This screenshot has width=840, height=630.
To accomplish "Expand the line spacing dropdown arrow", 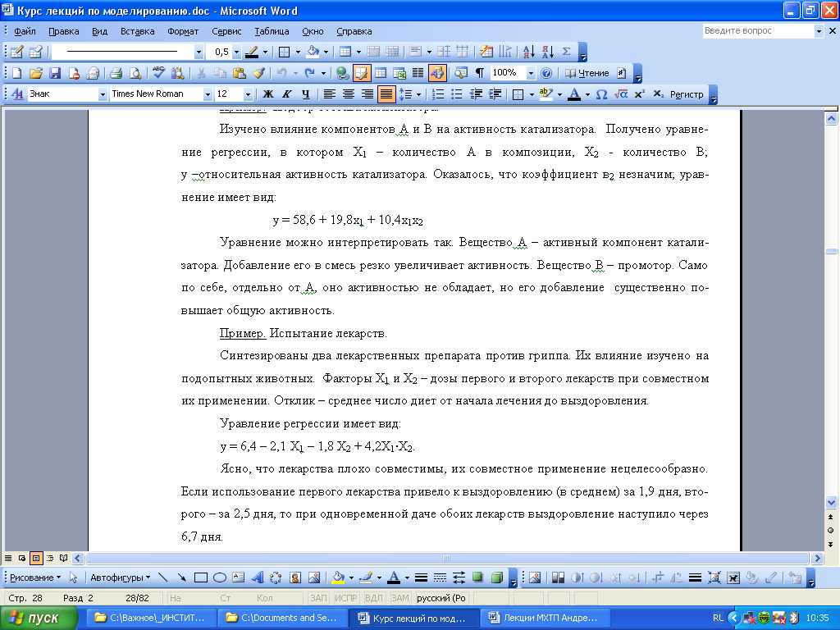I will click(x=418, y=94).
